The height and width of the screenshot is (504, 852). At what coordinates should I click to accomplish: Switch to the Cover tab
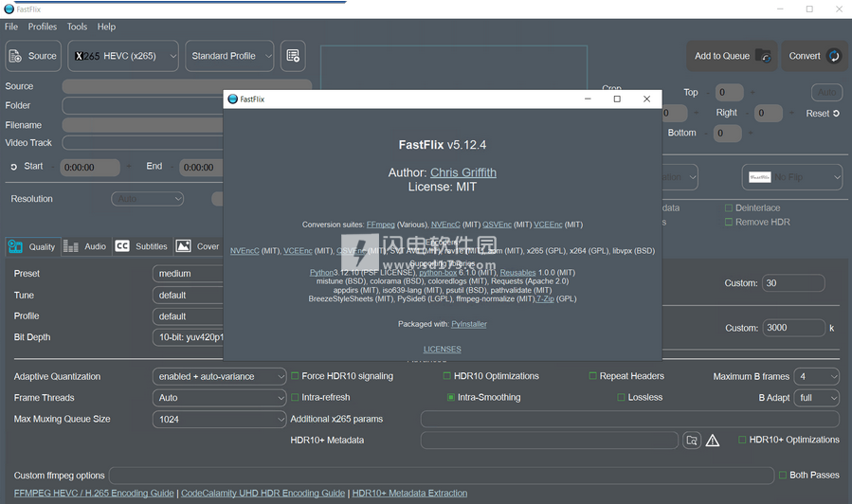[x=198, y=246]
